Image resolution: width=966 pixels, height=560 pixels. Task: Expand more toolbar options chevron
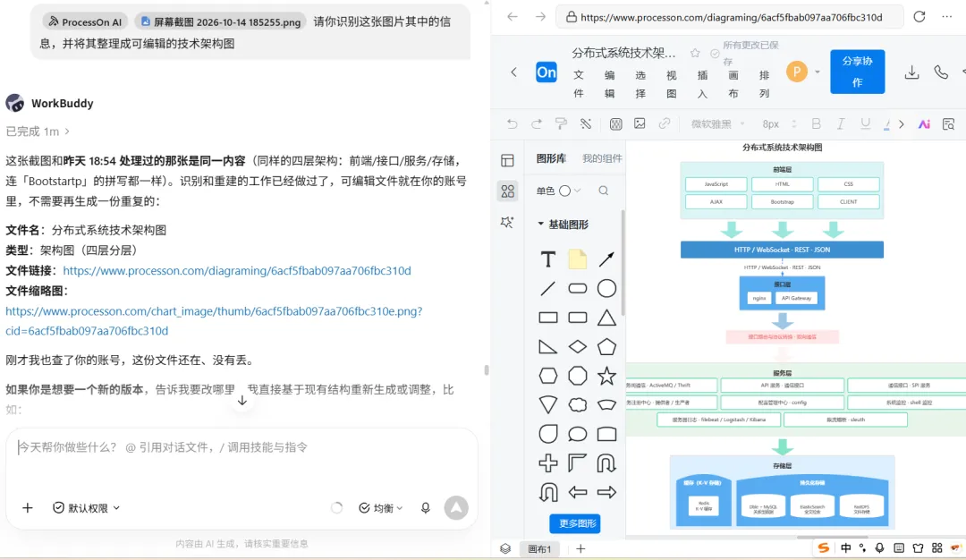[x=902, y=124]
